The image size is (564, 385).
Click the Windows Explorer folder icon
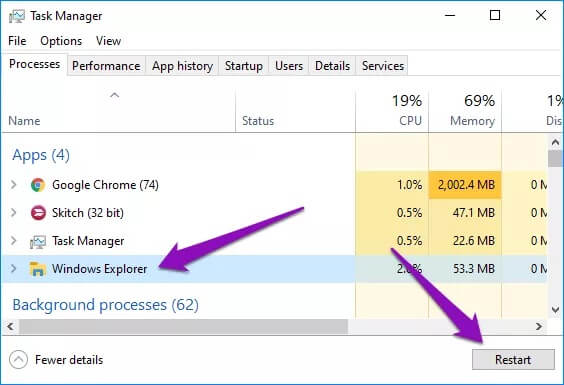pos(37,269)
